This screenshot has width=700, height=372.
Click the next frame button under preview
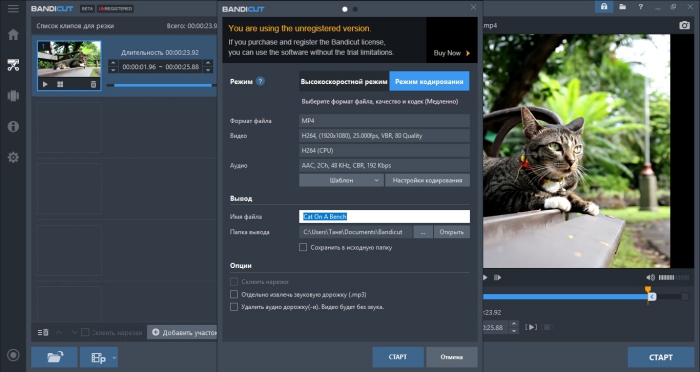pyautogui.click(x=497, y=277)
